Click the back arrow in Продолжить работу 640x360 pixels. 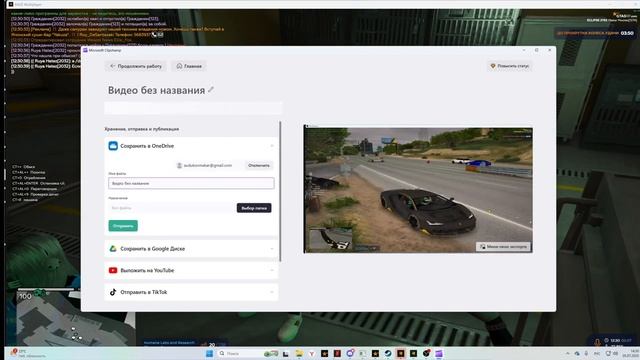tap(113, 66)
